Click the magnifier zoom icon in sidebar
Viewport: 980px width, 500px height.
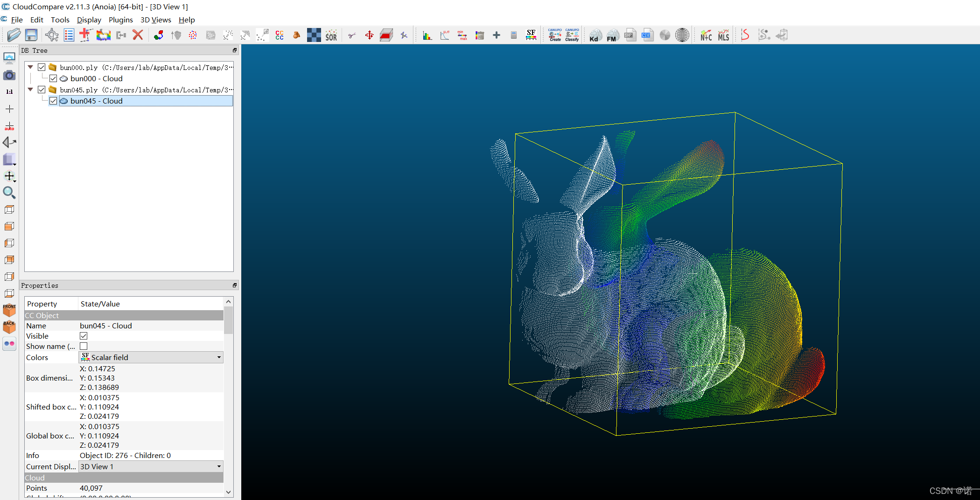coord(9,193)
